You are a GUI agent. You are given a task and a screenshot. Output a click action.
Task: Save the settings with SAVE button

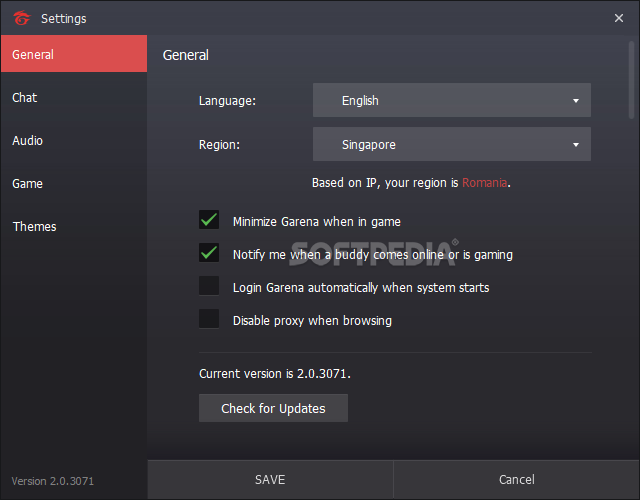(270, 480)
